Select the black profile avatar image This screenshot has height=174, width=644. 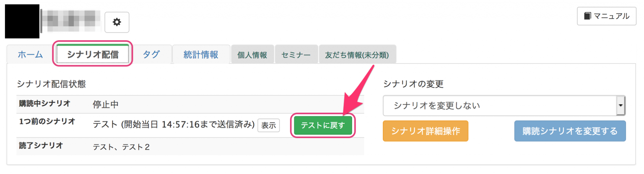pos(22,21)
